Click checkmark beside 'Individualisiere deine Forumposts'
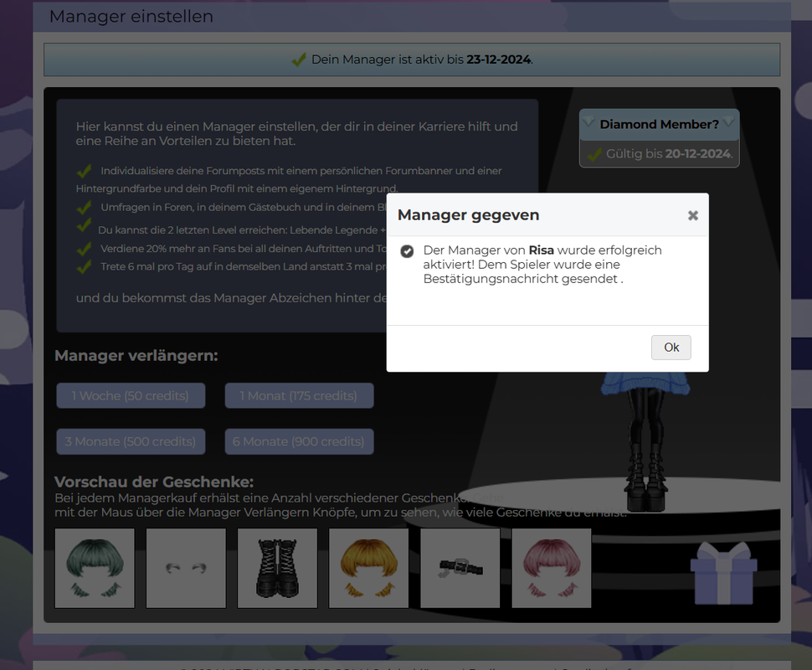Screen dimensions: 812x670 [x=84, y=171]
